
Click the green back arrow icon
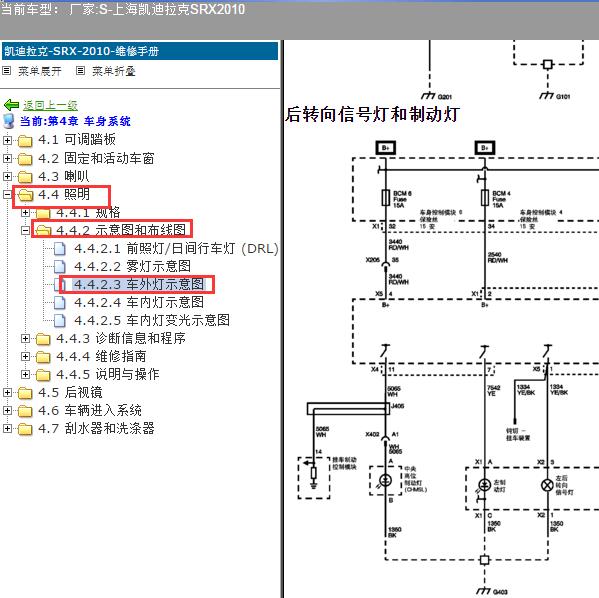pos(11,105)
